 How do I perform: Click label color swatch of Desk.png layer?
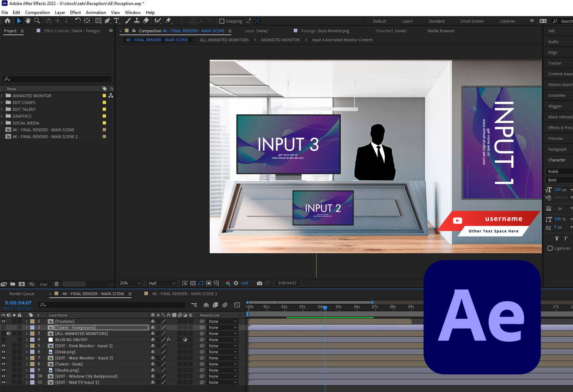coord(32,352)
